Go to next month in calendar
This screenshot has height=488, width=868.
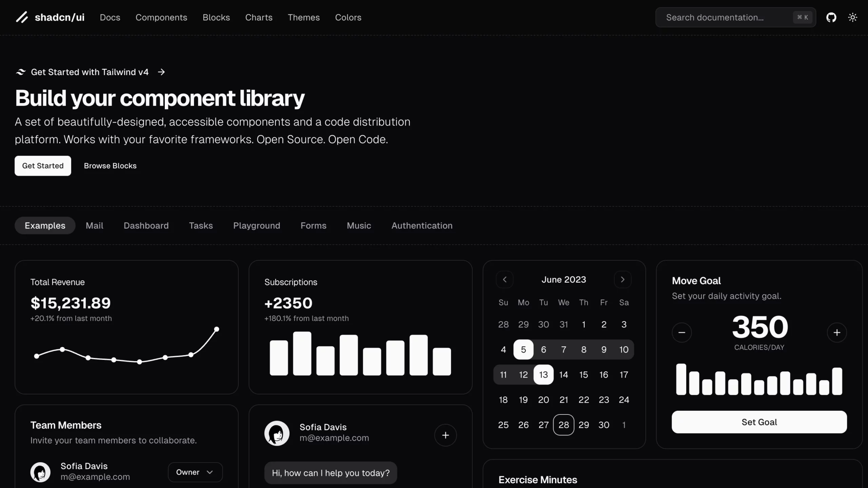(623, 280)
